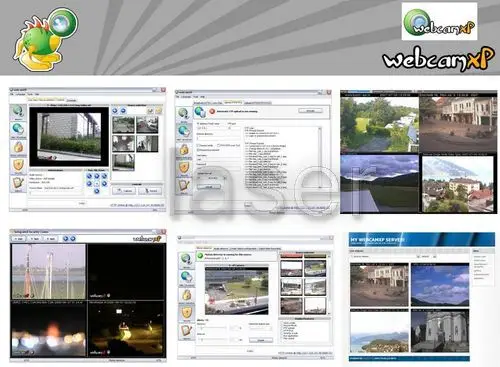Viewport: 500px width, 367px height.
Task: Click main aerial camera preview in motion detector window
Action: pyautogui.click(x=236, y=291)
